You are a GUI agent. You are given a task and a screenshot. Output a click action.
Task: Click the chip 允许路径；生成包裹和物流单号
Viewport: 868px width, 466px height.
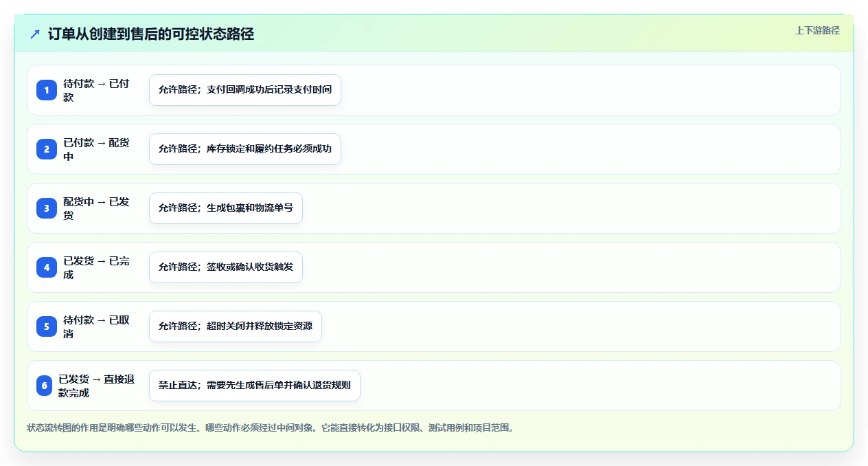[x=226, y=208]
